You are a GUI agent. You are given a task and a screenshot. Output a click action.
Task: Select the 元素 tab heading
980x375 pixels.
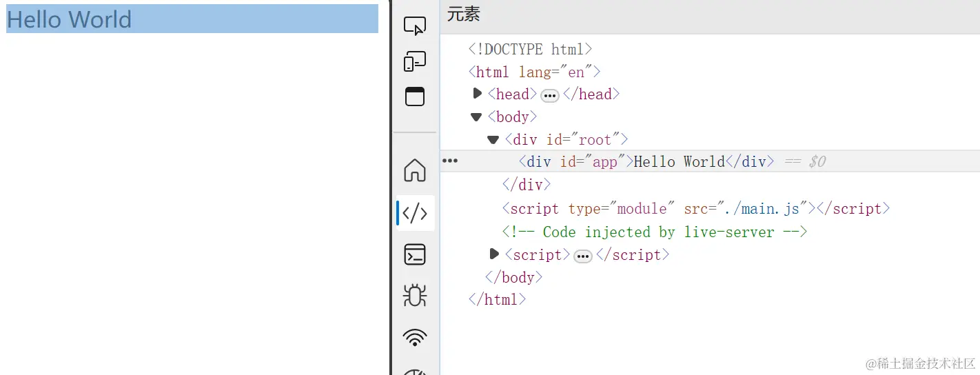tap(464, 14)
